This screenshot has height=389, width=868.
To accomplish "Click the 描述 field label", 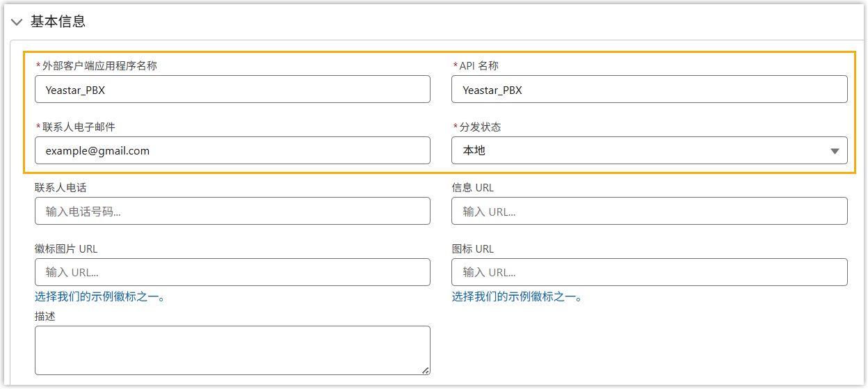I will pos(45,317).
